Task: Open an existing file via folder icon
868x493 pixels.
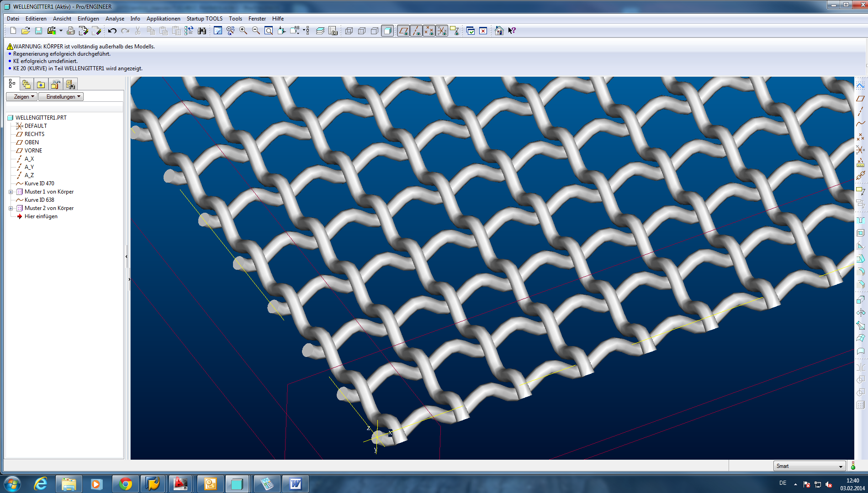Action: [26, 31]
